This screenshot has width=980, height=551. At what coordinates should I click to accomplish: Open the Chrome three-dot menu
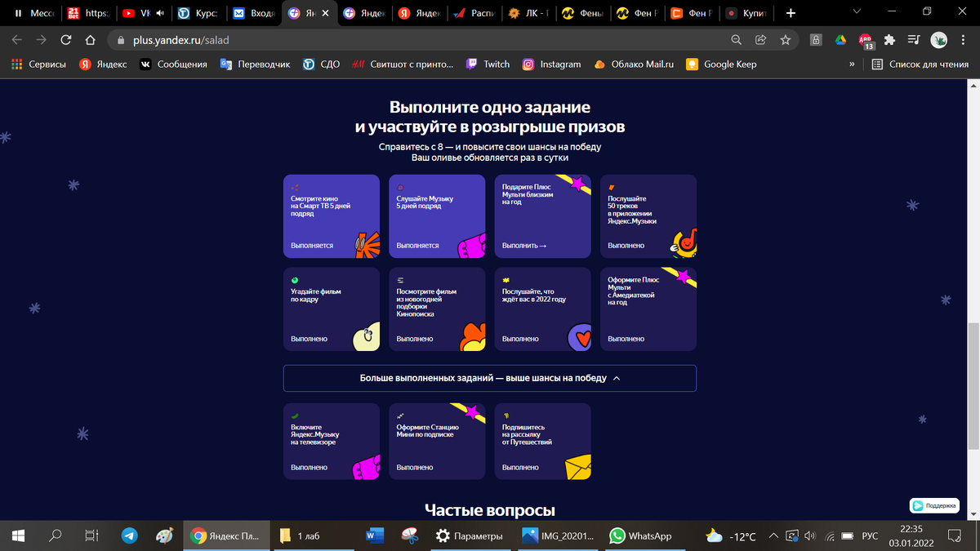coord(964,40)
